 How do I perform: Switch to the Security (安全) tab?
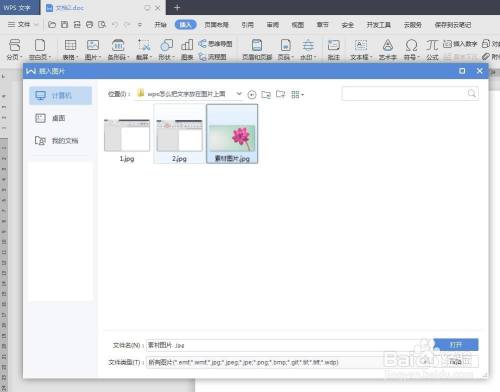(x=348, y=25)
